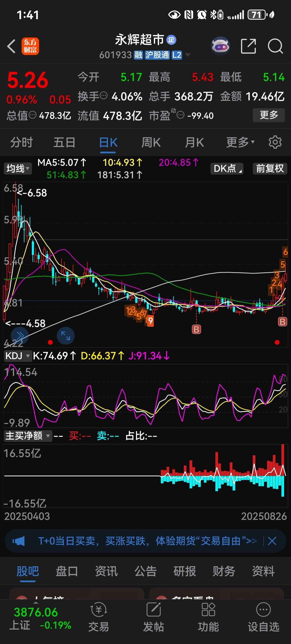This screenshot has height=644, width=291.
Task: Tap the right red dot below chart
Action: click(277, 343)
